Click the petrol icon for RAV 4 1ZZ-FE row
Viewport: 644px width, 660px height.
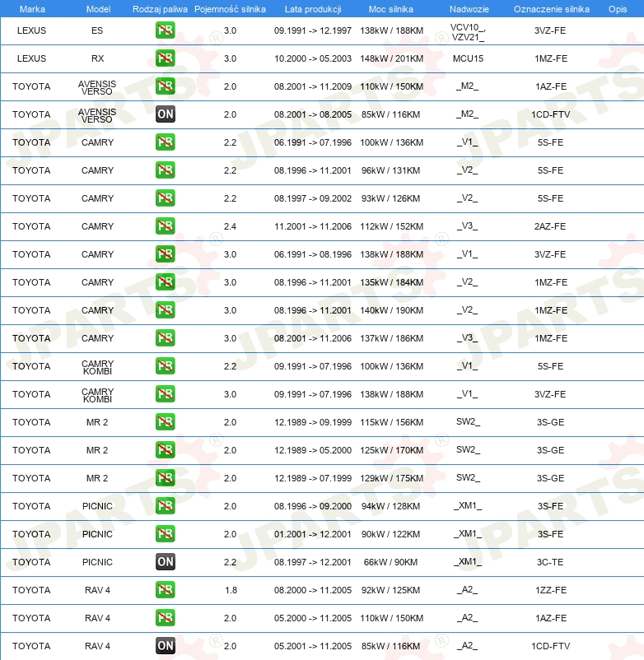point(165,590)
